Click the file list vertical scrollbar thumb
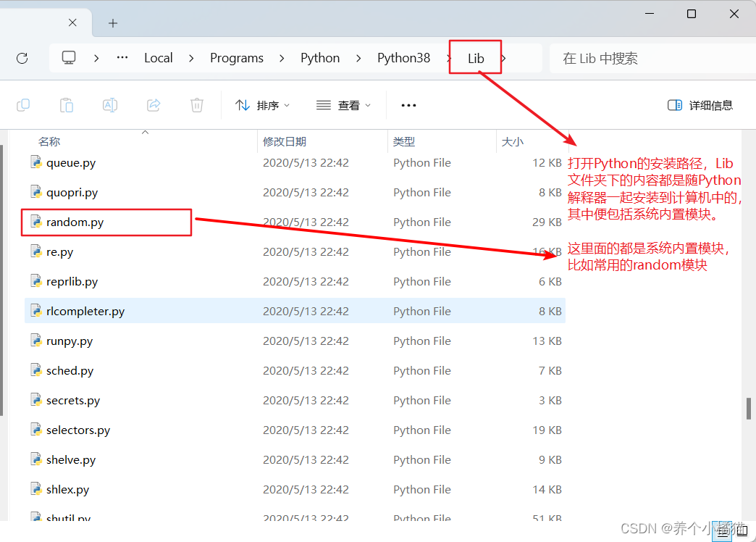756x542 pixels. pos(748,408)
